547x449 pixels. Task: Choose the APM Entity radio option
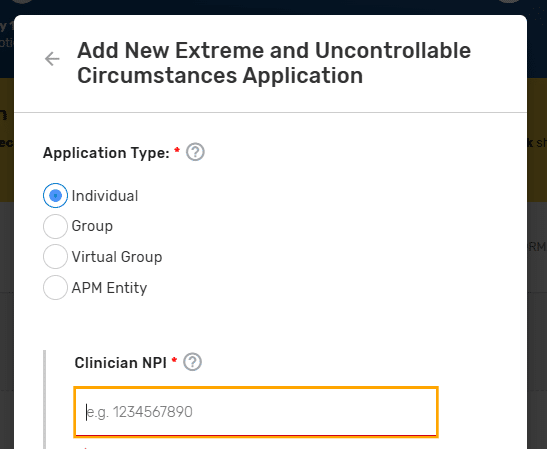point(55,287)
